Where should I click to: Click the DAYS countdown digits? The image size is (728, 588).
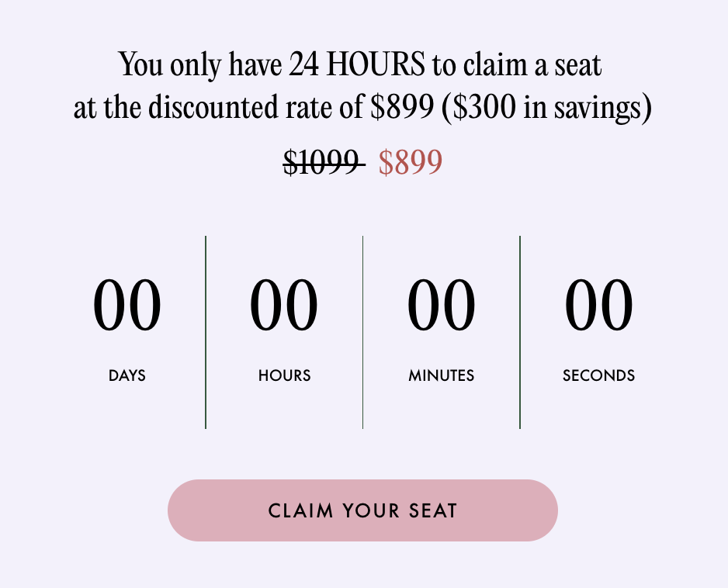pos(127,304)
